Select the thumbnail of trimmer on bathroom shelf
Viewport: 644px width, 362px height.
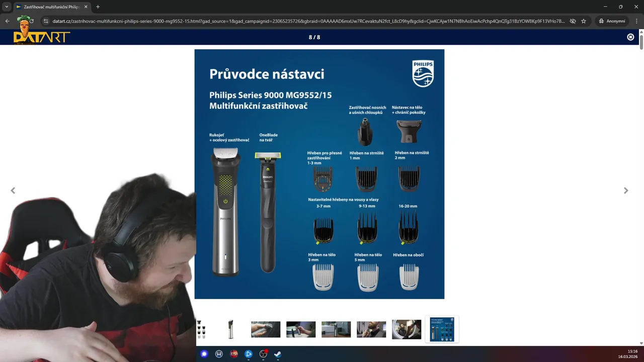point(336,329)
